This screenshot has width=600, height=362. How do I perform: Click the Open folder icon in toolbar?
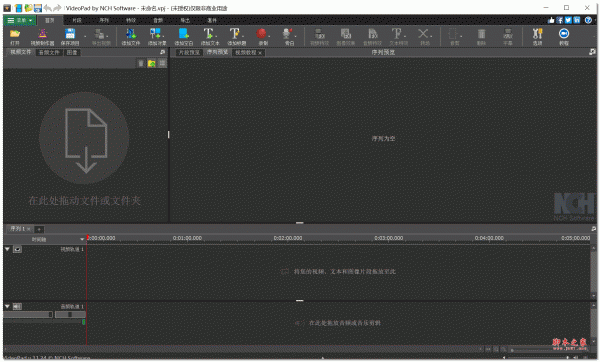[15, 34]
